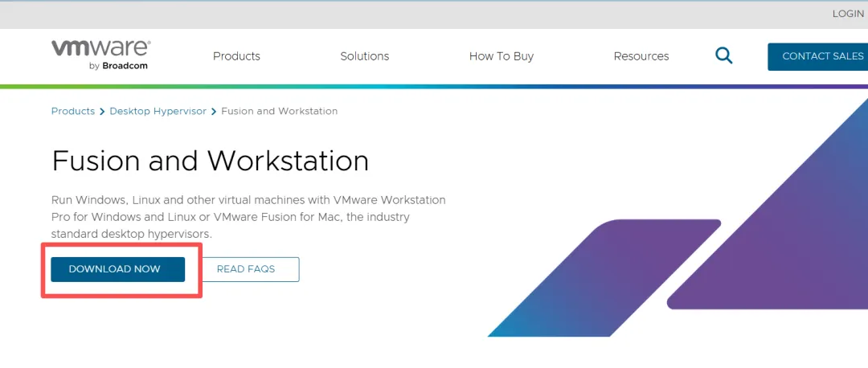
Task: Open the How To Buy menu
Action: click(x=501, y=56)
